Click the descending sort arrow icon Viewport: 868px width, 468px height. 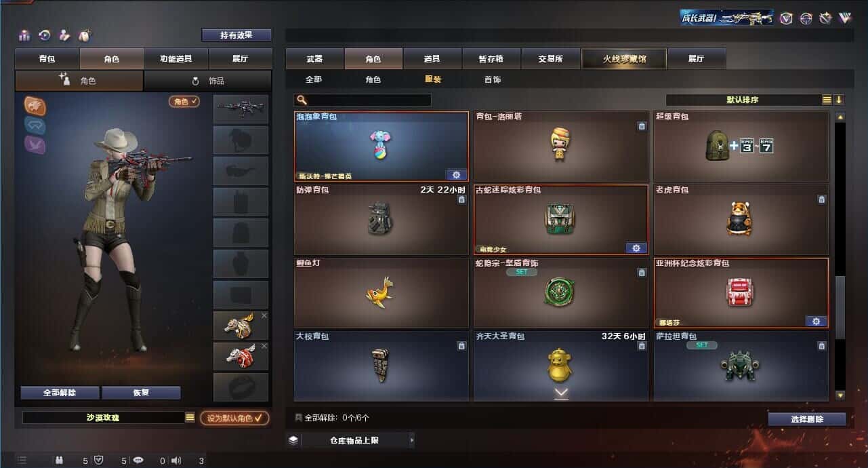coord(839,100)
